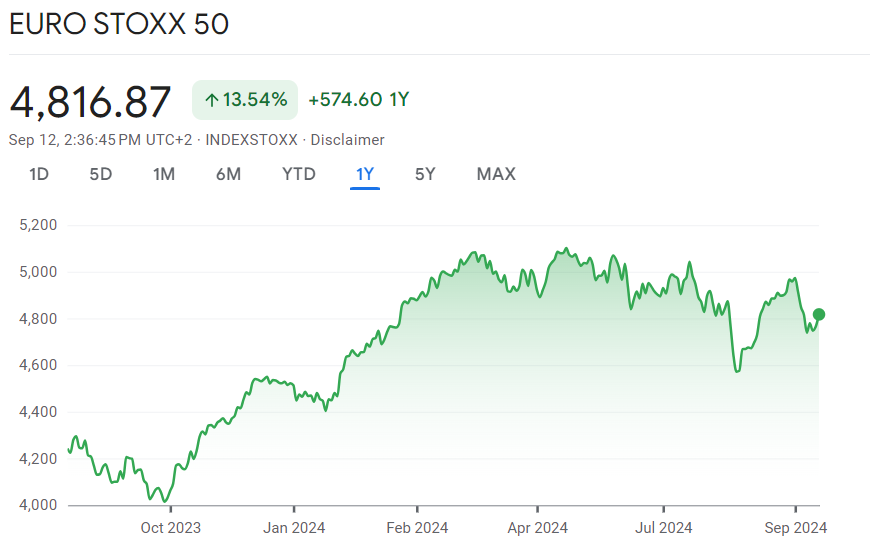This screenshot has width=870, height=558.
Task: Switch to the 5D range tab
Action: coord(100,174)
